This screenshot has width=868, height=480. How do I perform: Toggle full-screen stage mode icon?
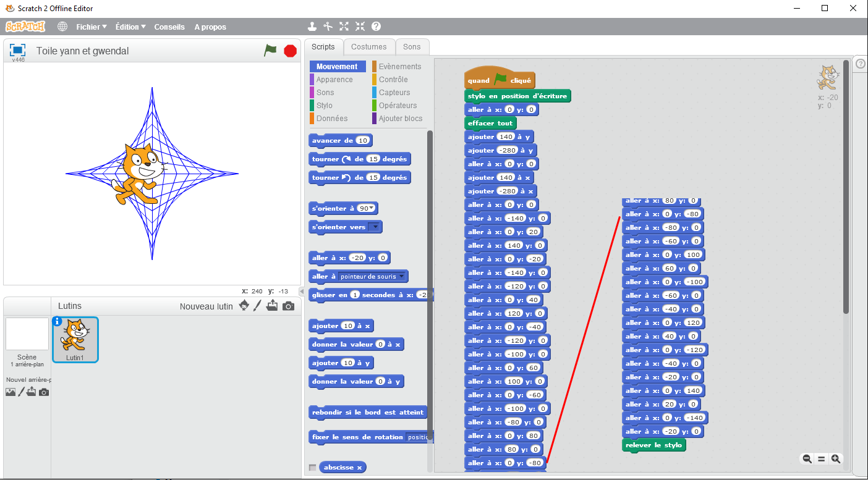[17, 50]
